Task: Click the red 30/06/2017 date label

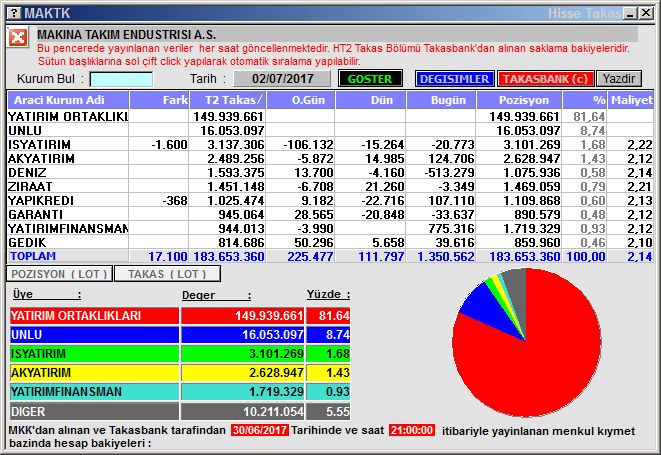Action: [260, 430]
